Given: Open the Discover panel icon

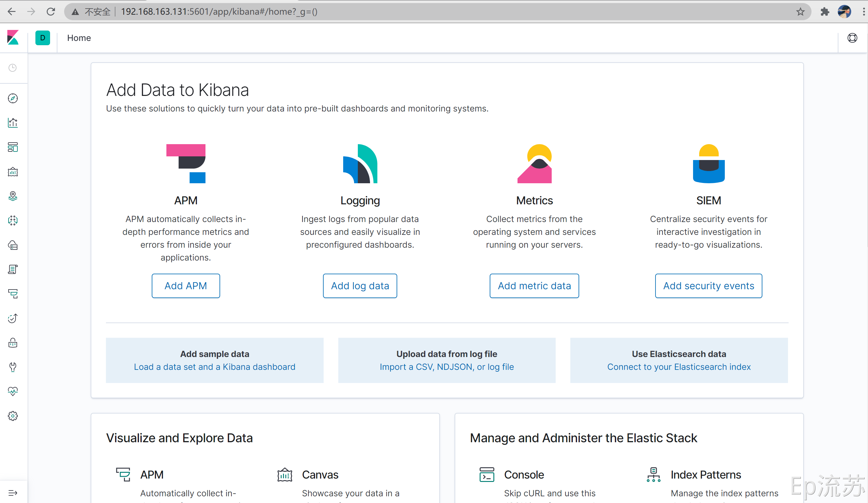Looking at the screenshot, I should (x=14, y=99).
